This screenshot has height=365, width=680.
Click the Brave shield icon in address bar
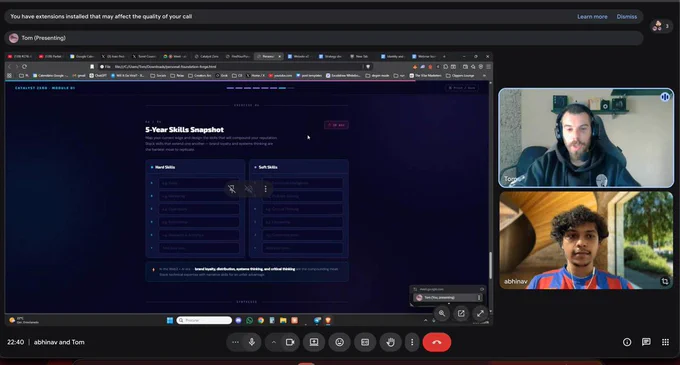coord(368,67)
